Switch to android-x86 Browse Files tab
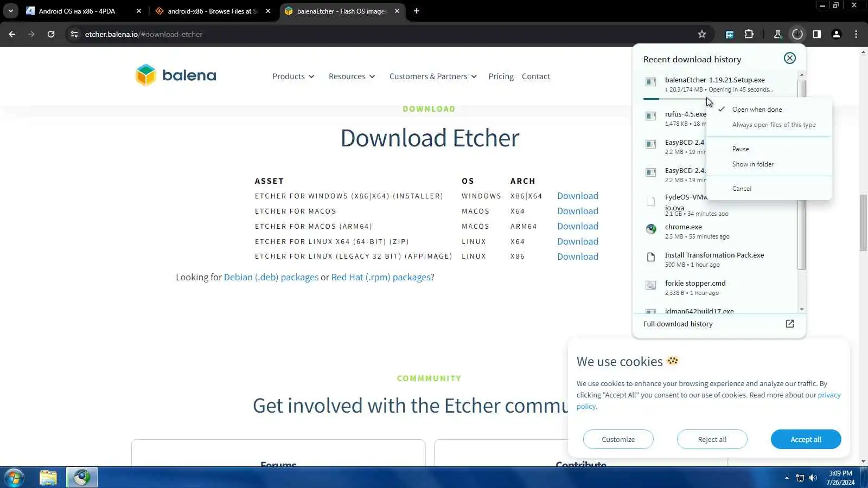Screen dimensions: 868x488 [212, 11]
